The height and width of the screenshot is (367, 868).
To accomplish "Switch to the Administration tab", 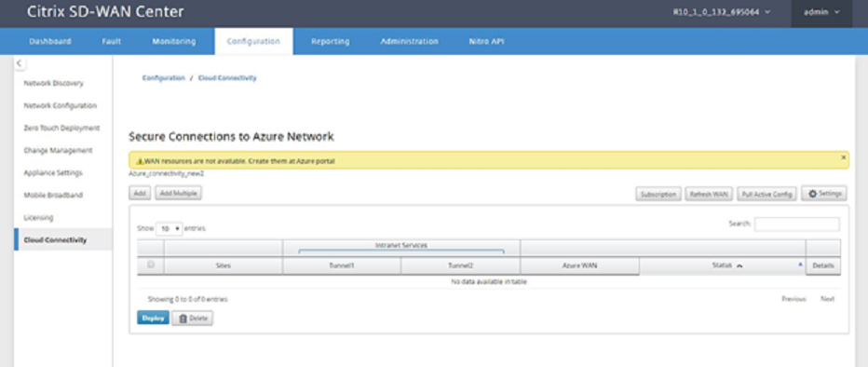I will coord(409,42).
